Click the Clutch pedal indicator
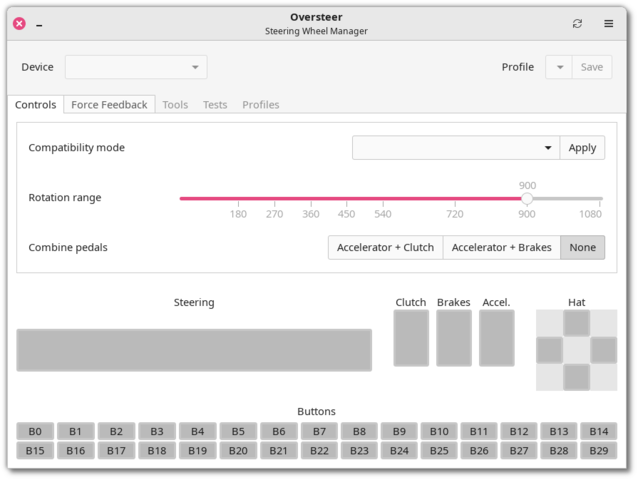The image size is (638, 480). [411, 338]
